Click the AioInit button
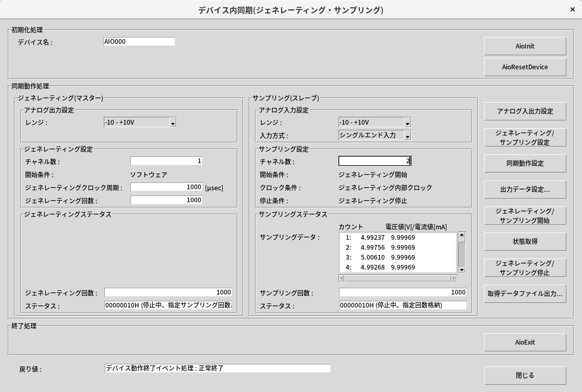Screen dimensions: 582x392 pos(525,46)
